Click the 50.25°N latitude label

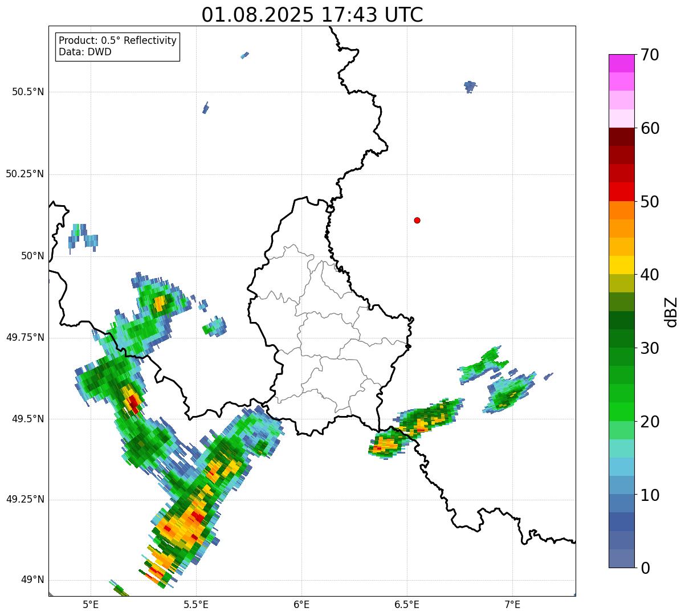(25, 174)
